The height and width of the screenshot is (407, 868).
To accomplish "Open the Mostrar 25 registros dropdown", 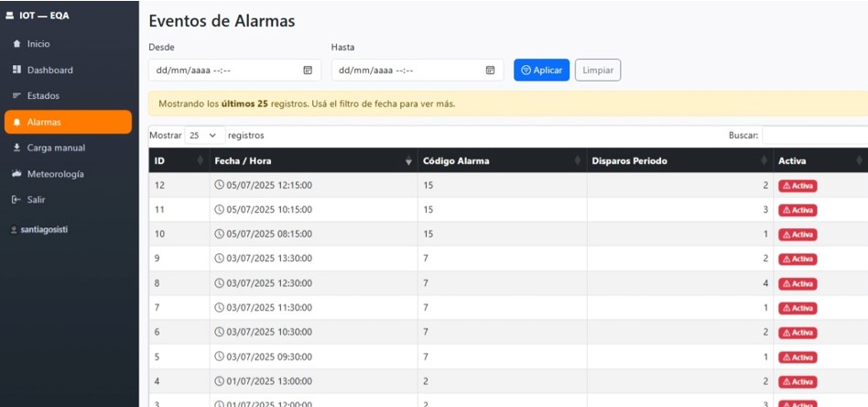I will [x=205, y=136].
